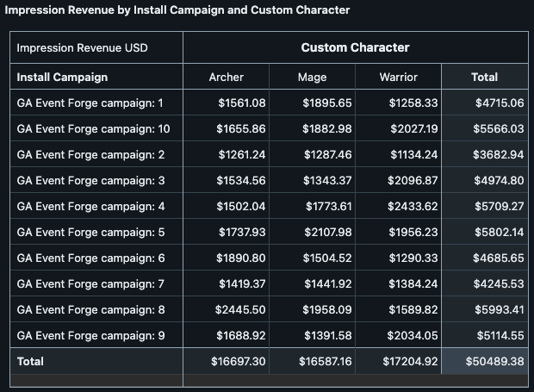Click the grand total $50489.38 cell
The height and width of the screenshot is (392, 534).
496,362
